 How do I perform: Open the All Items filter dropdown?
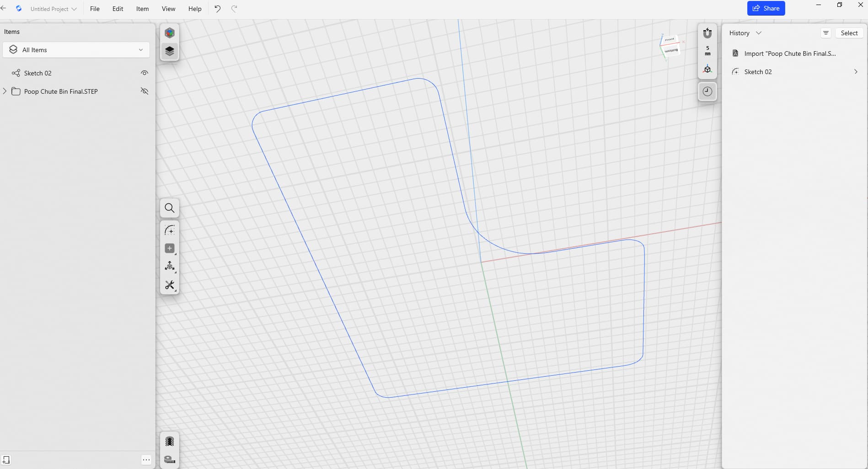point(76,50)
